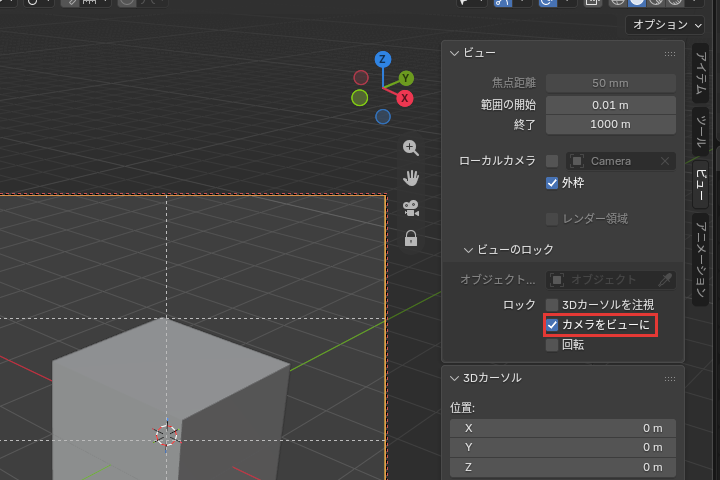Click the cursor position Y field
Image resolution: width=720 pixels, height=480 pixels.
click(562, 447)
